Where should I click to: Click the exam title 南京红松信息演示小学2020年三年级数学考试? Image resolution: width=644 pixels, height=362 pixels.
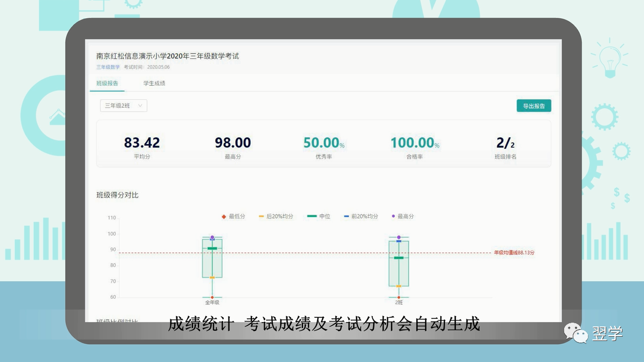pos(168,56)
